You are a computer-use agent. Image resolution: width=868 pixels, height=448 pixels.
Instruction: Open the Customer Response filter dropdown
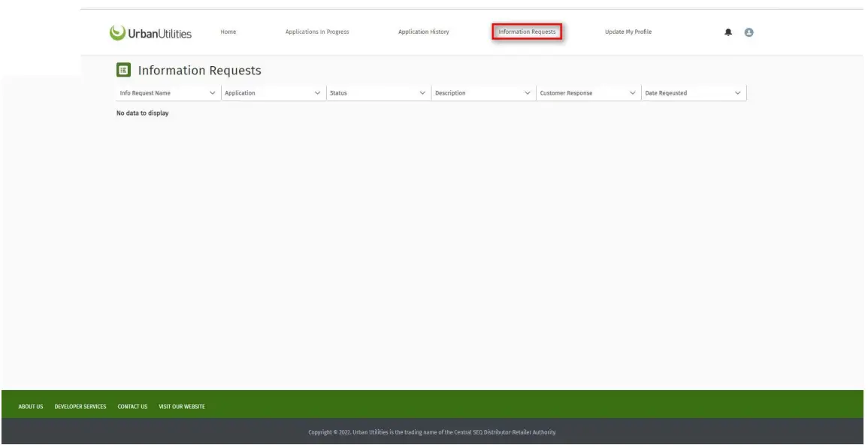[x=634, y=92]
